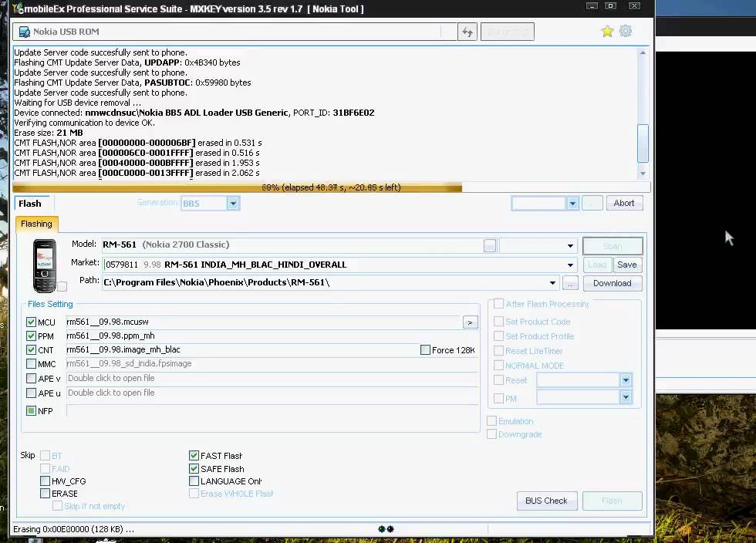The image size is (756, 543).
Task: Click the MCU file arrow button
Action: [x=470, y=322]
